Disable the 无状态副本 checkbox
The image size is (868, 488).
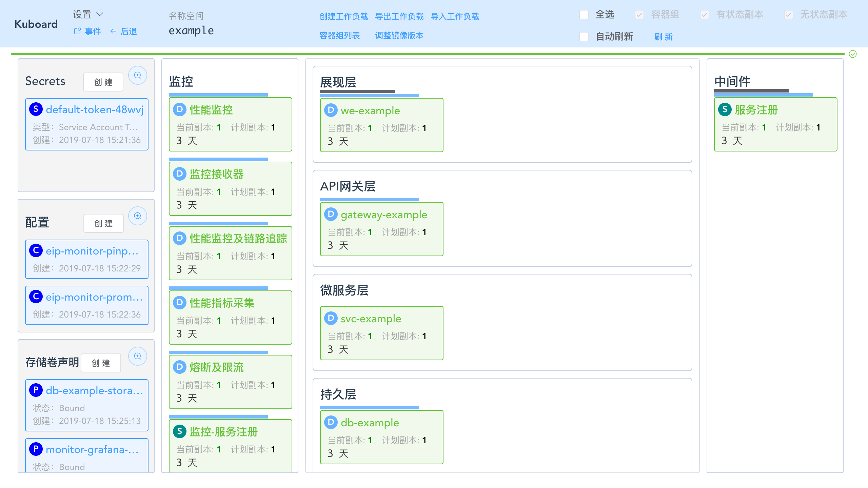click(789, 15)
